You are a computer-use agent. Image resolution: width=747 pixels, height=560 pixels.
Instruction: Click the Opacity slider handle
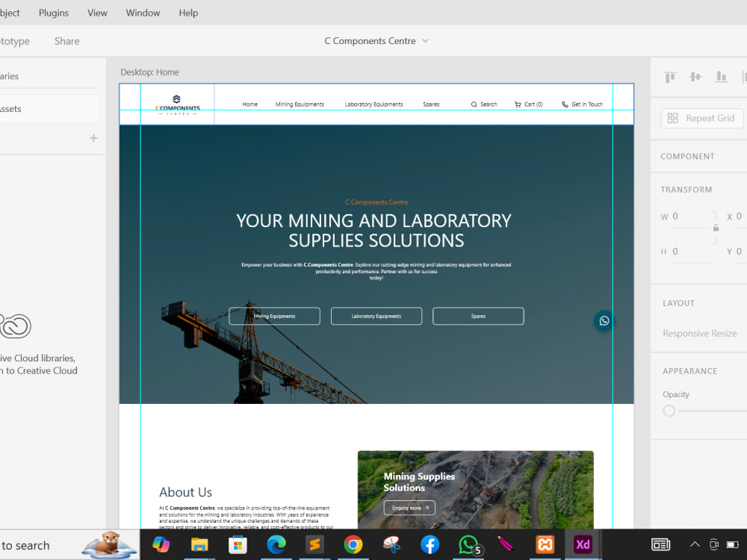[669, 411]
